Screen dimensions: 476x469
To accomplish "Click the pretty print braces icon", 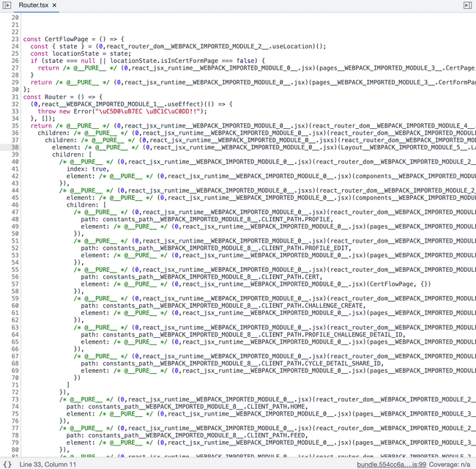I will pyautogui.click(x=7, y=464).
